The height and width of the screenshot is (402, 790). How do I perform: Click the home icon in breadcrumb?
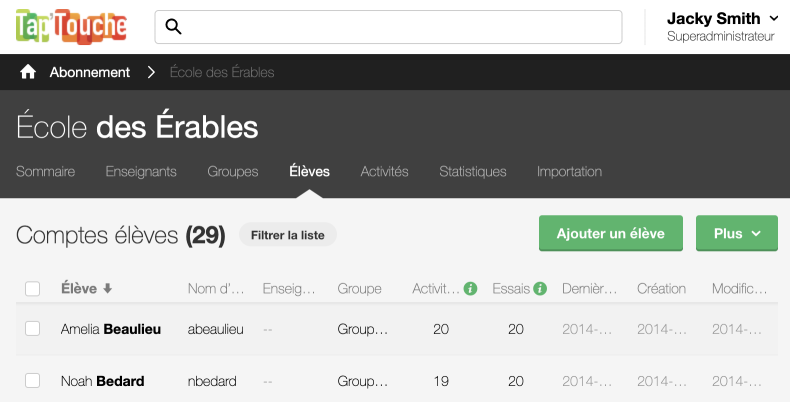click(x=28, y=72)
